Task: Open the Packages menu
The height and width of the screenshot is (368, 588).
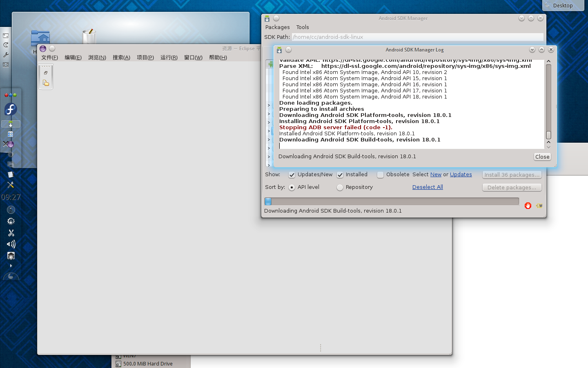Action: 277,27
